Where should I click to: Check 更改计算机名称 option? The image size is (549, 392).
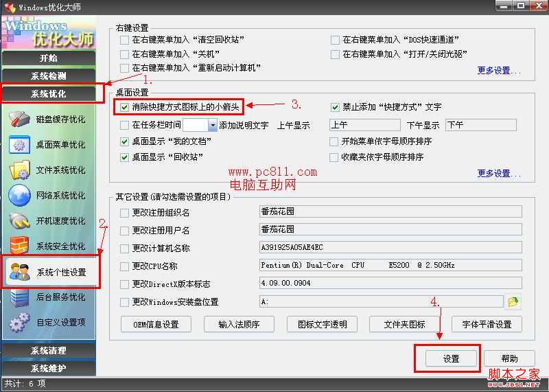[x=124, y=249]
